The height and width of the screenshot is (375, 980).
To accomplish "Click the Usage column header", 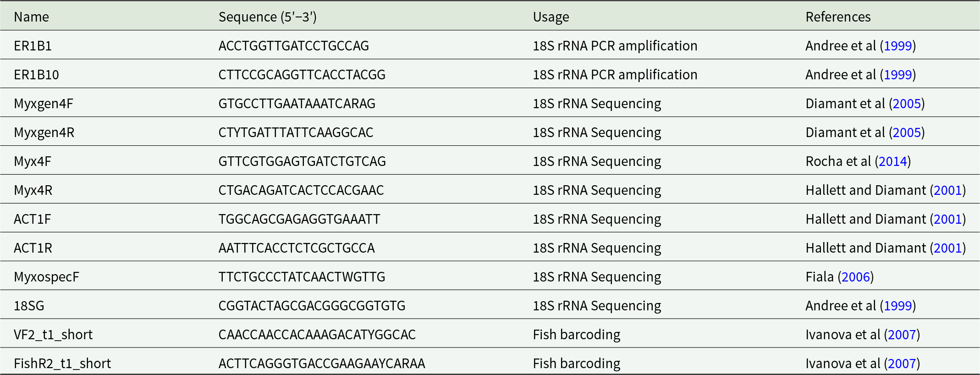I will pyautogui.click(x=551, y=17).
